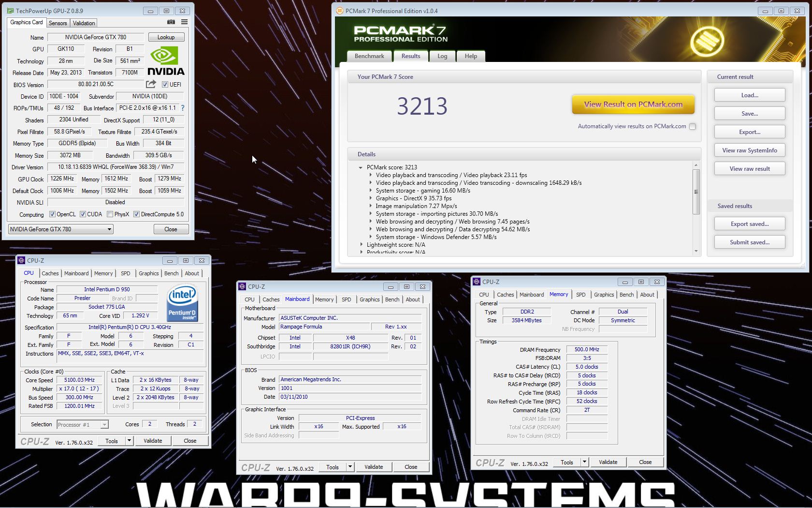Open Tools dropdown arrow in CPU-Z CPU window
This screenshot has height=508, width=812.
point(129,441)
